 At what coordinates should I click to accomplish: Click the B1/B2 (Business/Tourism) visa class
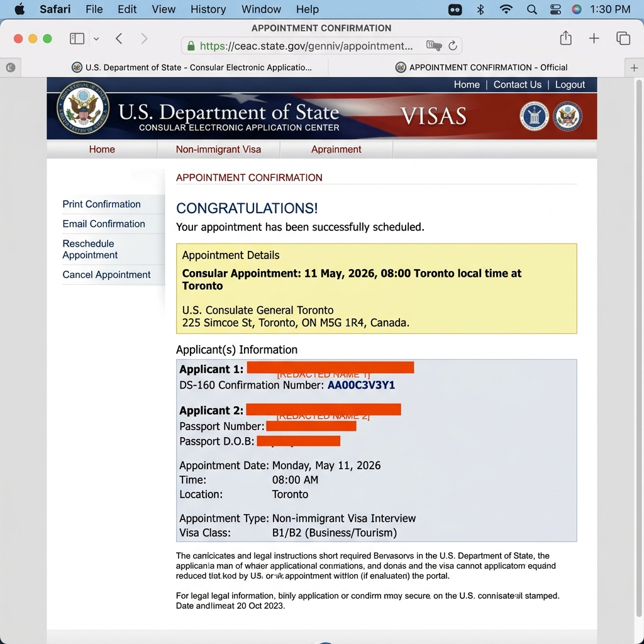click(335, 533)
